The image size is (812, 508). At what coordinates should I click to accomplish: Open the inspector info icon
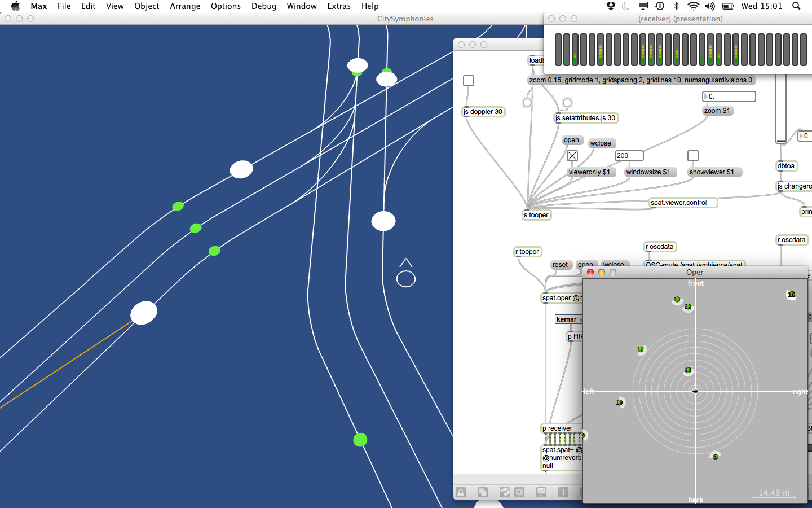(x=563, y=492)
